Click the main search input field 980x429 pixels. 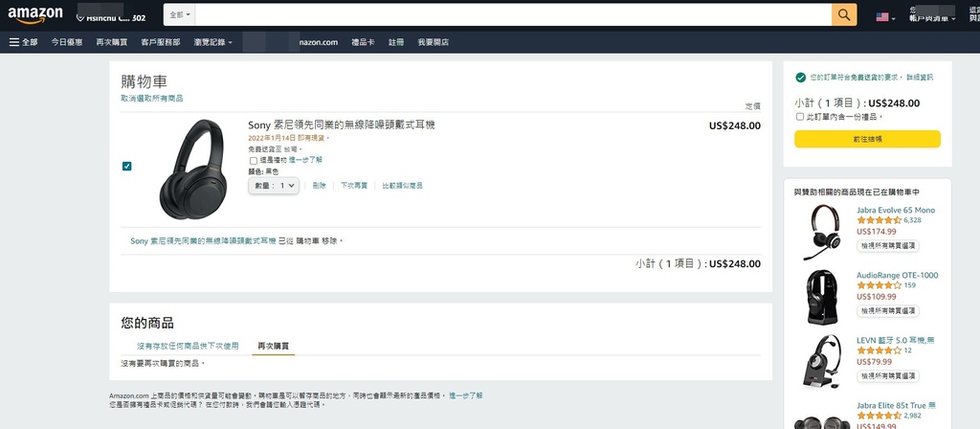pos(514,15)
